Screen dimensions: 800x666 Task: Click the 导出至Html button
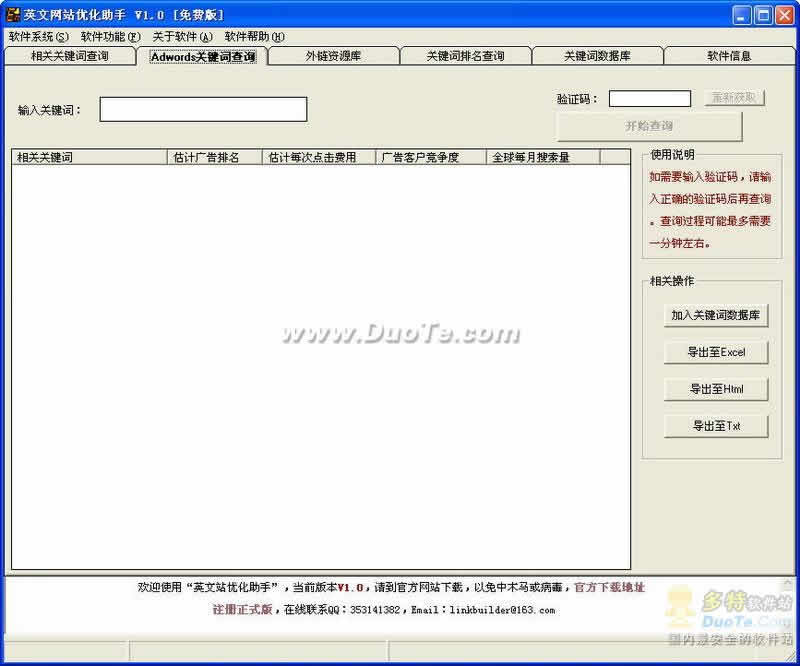coord(716,389)
